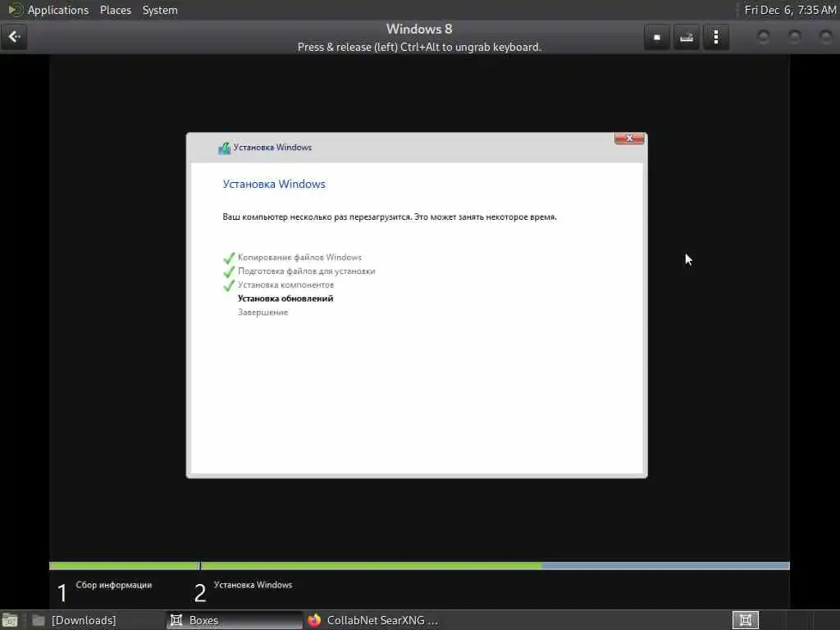This screenshot has width=840, height=630.
Task: Click the Ctrl+Alt ungrab keyboard message
Action: pyautogui.click(x=419, y=47)
